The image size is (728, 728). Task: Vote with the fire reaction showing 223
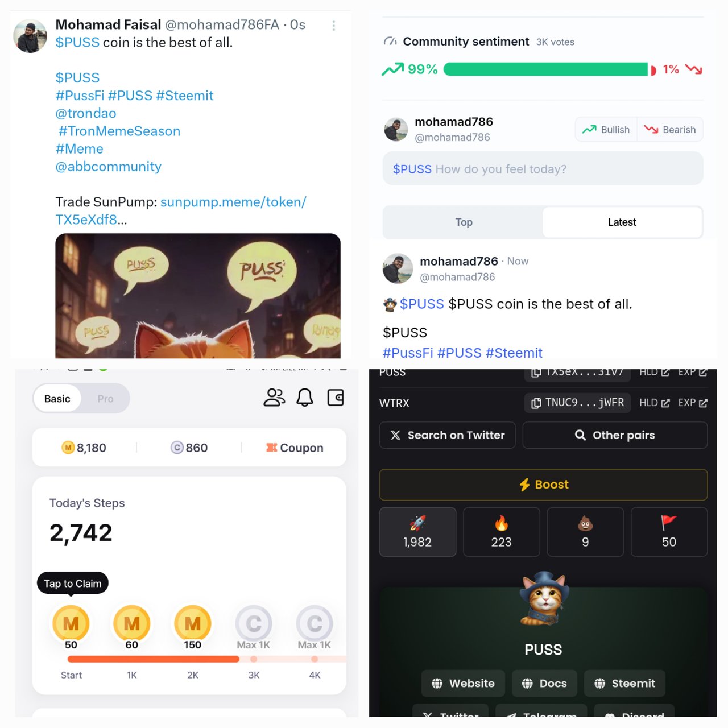[502, 532]
